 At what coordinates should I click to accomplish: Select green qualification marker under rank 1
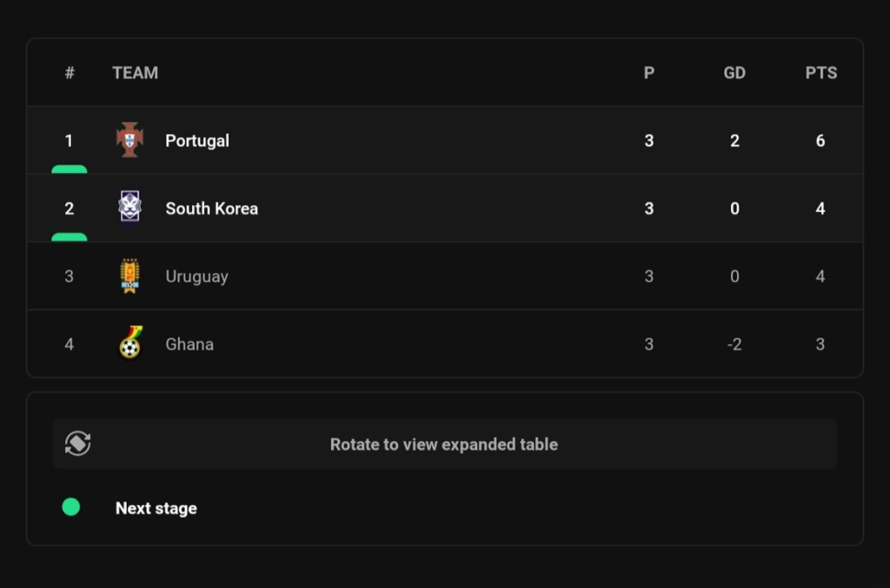(70, 169)
